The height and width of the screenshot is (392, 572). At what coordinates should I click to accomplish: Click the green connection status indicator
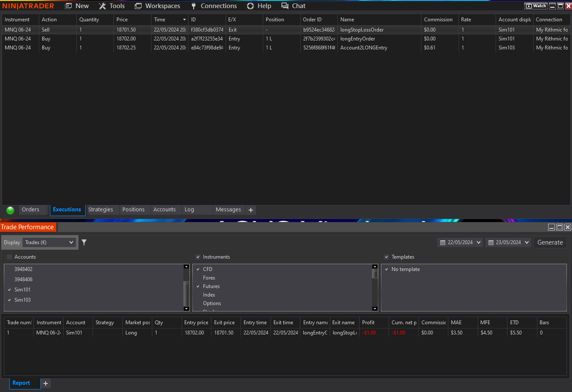[x=10, y=210]
